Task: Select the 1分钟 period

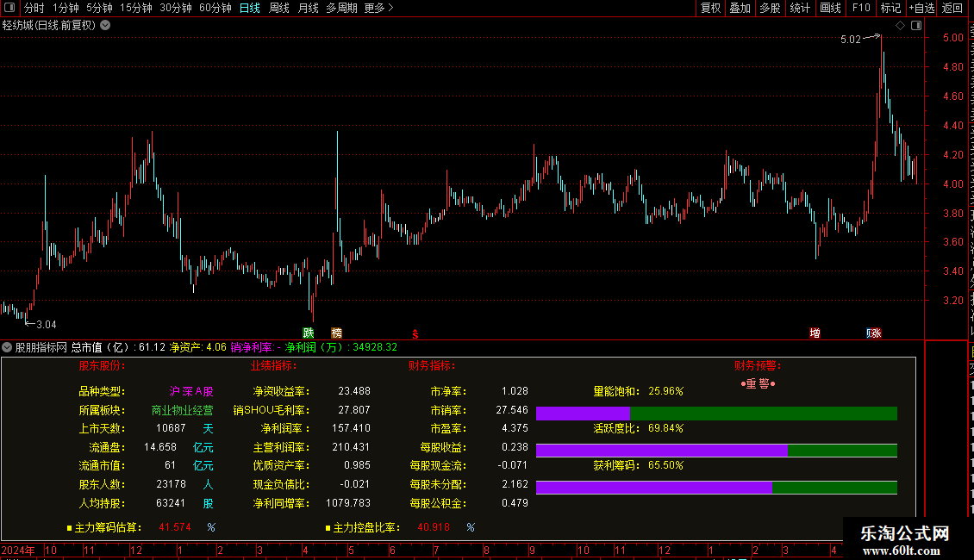Action: [66, 8]
